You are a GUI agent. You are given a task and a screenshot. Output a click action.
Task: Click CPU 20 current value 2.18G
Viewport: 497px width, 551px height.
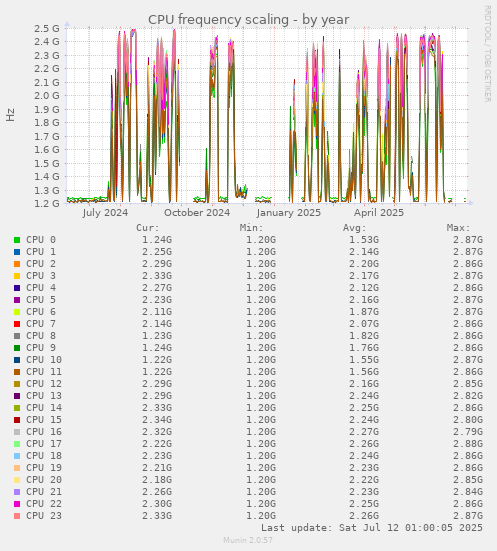157,480
